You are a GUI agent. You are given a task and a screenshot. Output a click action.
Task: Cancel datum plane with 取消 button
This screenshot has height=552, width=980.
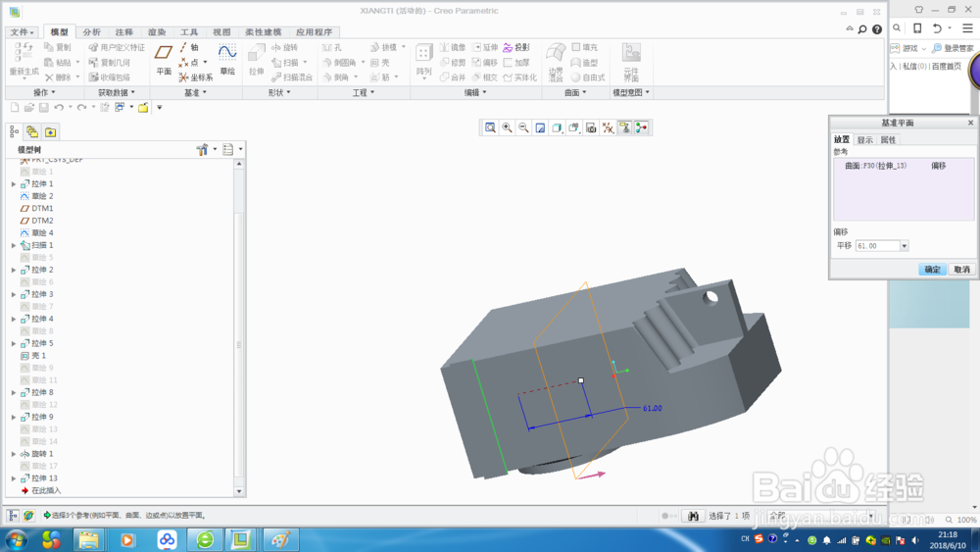tap(961, 270)
